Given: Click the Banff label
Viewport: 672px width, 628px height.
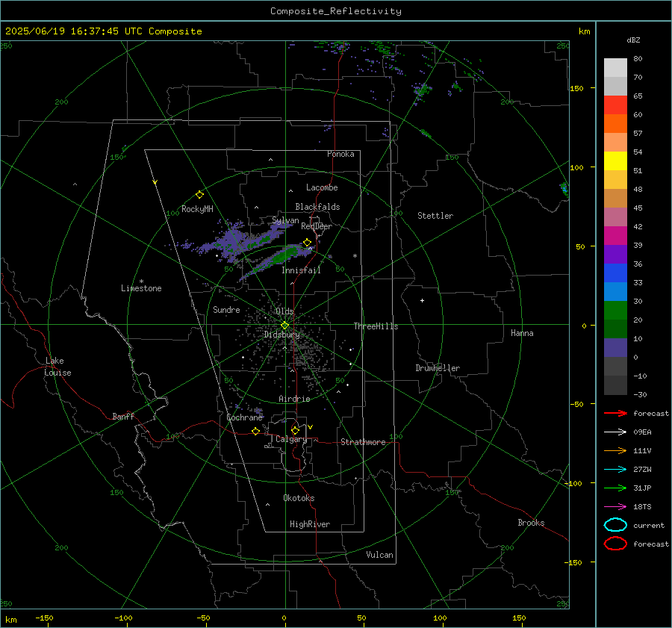Looking at the screenshot, I should pos(123,416).
